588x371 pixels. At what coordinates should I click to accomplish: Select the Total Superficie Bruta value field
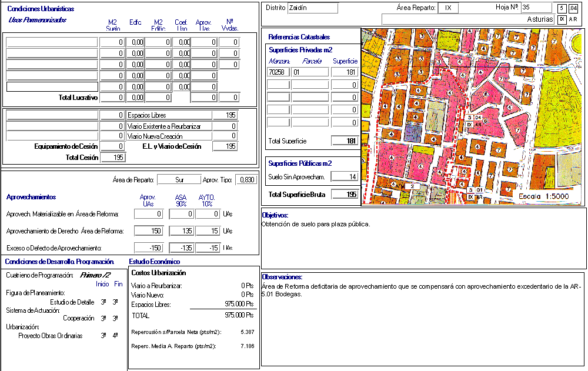(x=345, y=195)
